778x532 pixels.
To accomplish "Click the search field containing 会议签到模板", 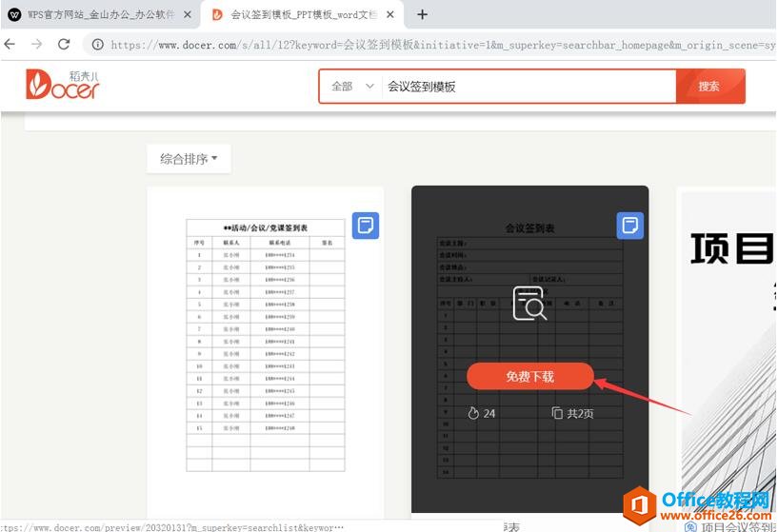I will 529,87.
